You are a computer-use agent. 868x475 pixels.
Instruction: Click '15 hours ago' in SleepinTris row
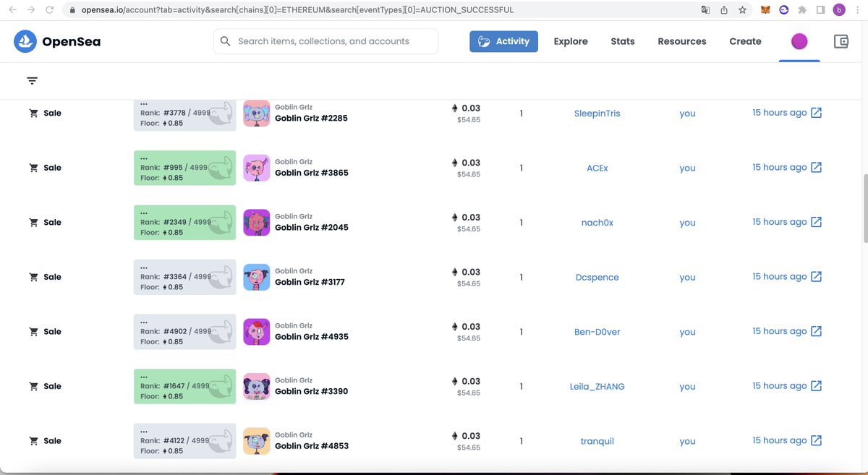[x=779, y=113]
